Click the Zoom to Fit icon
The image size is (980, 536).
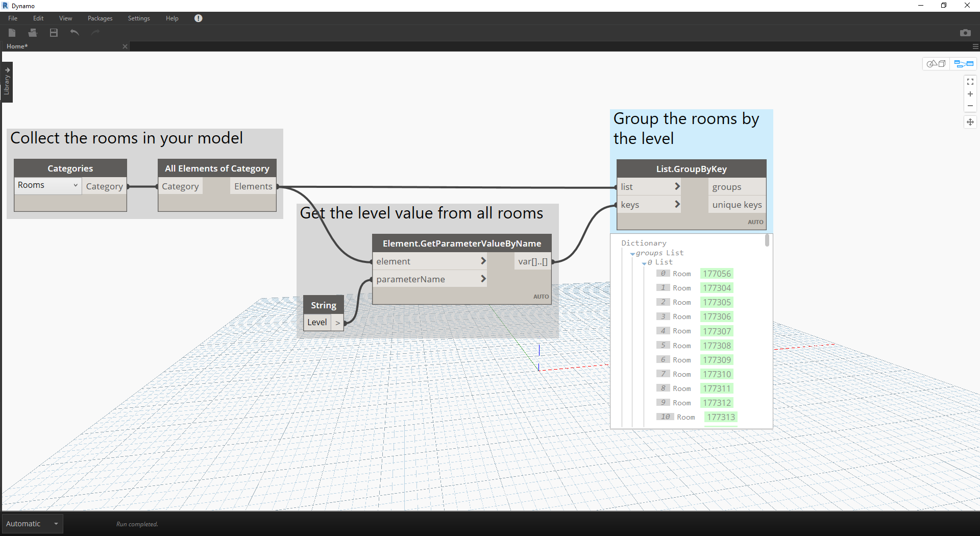coord(970,82)
